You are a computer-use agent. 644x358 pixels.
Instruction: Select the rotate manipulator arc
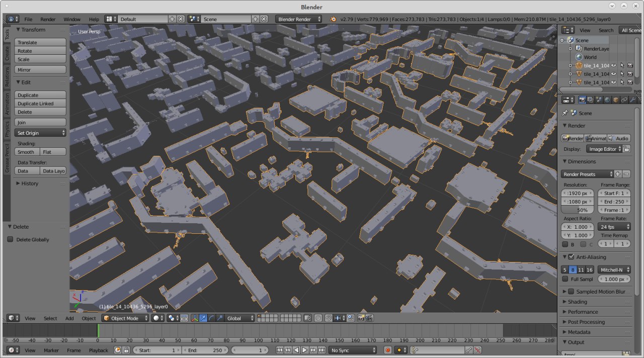pos(212,318)
